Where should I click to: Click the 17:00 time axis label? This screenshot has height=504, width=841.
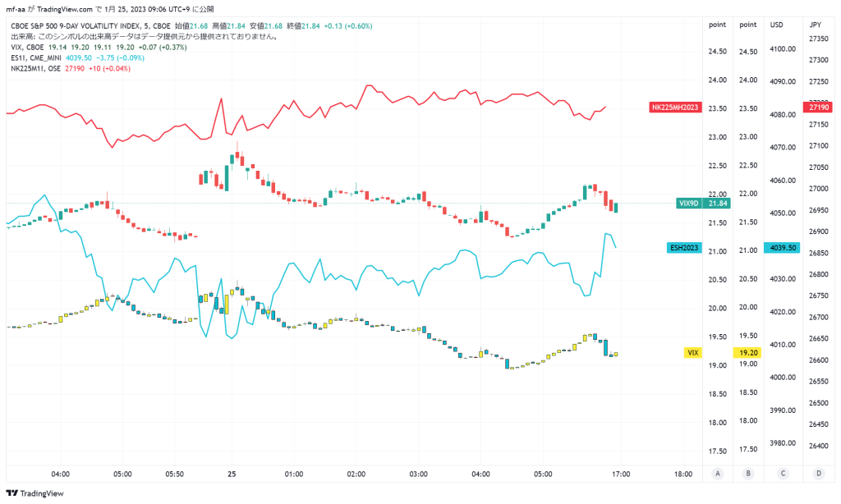pyautogui.click(x=621, y=474)
